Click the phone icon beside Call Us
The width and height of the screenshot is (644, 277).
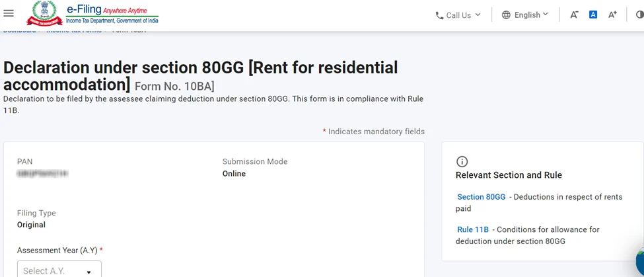[x=439, y=16]
